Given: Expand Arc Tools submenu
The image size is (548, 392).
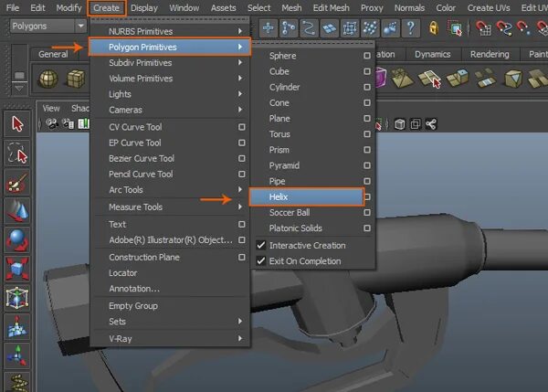Looking at the screenshot, I should [x=170, y=190].
